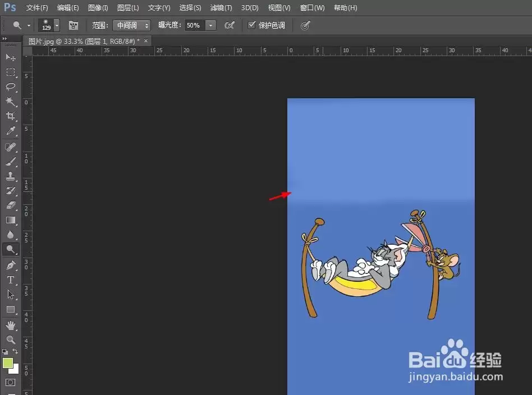Select the Path Selection tool
The image size is (532, 395).
click(11, 294)
